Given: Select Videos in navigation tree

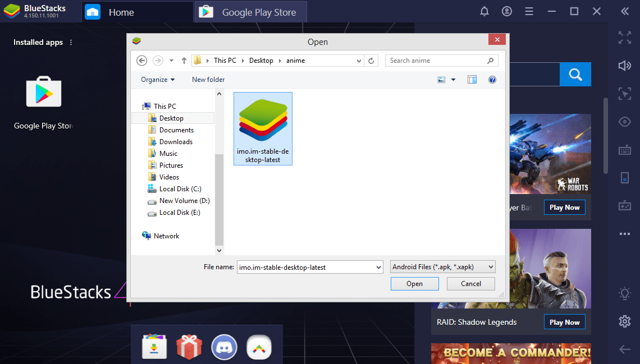Looking at the screenshot, I should tap(169, 177).
